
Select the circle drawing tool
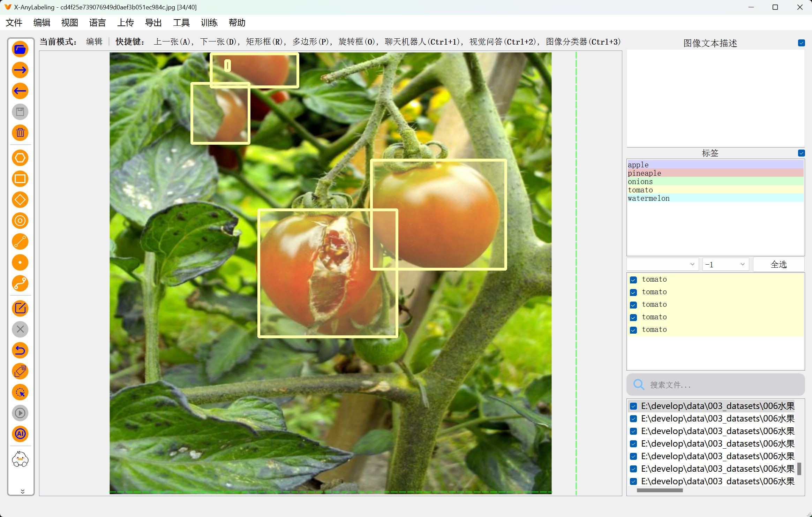20,221
